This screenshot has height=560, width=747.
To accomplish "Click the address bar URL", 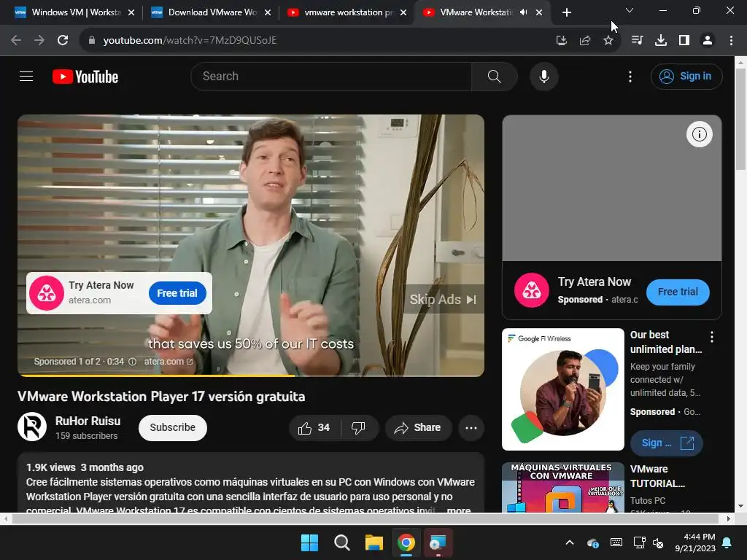I will [190, 40].
